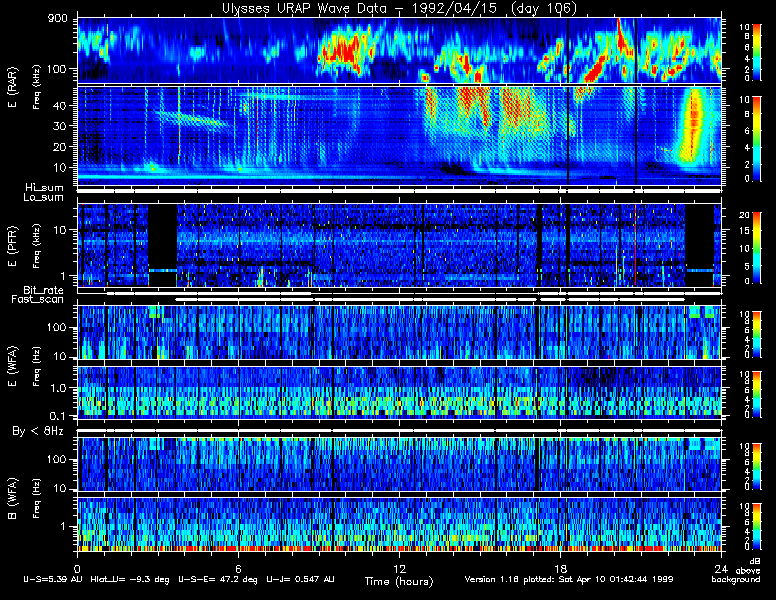Click the color bar beside the bottom B WFA panel
Screen dimensions: 776x600
point(757,526)
